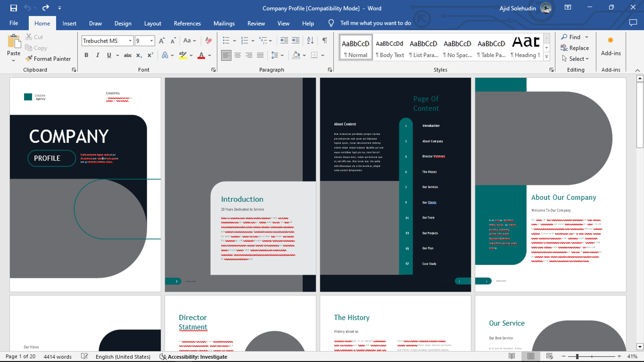Enable numbered list formatting
Screen dimensions: 644x362
pos(244,40)
